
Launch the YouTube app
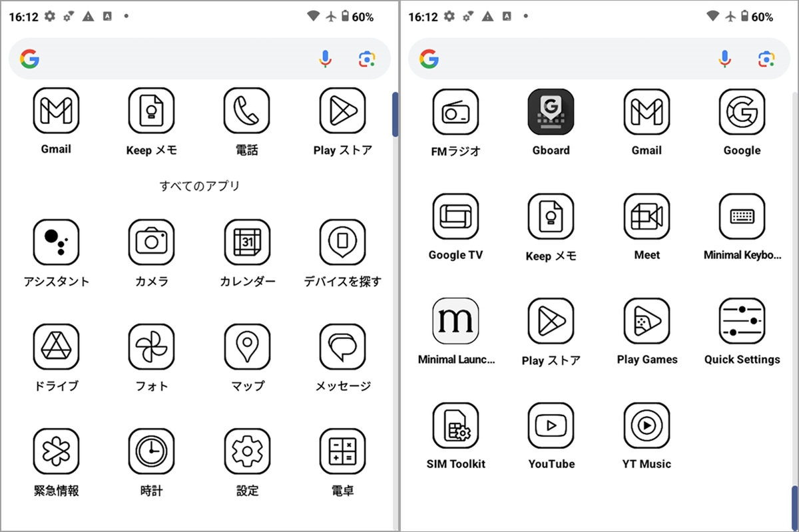(x=551, y=425)
